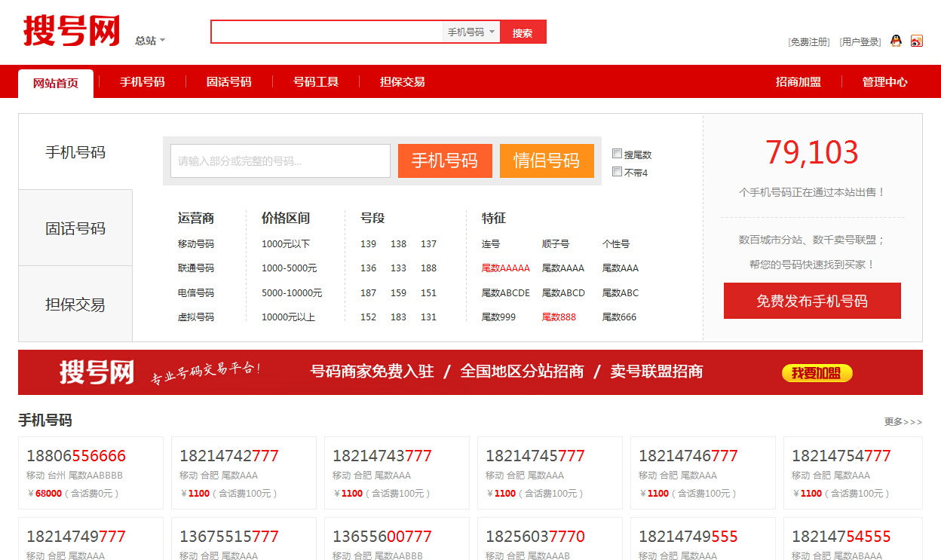941x560 pixels.
Task: Open listing for number 13675515777
Action: click(x=229, y=537)
